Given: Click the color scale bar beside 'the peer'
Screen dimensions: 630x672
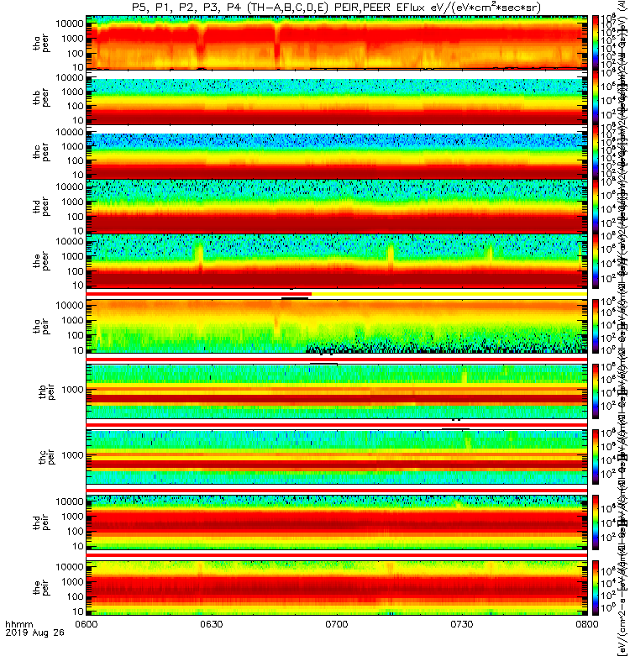Looking at the screenshot, I should click(x=596, y=260).
